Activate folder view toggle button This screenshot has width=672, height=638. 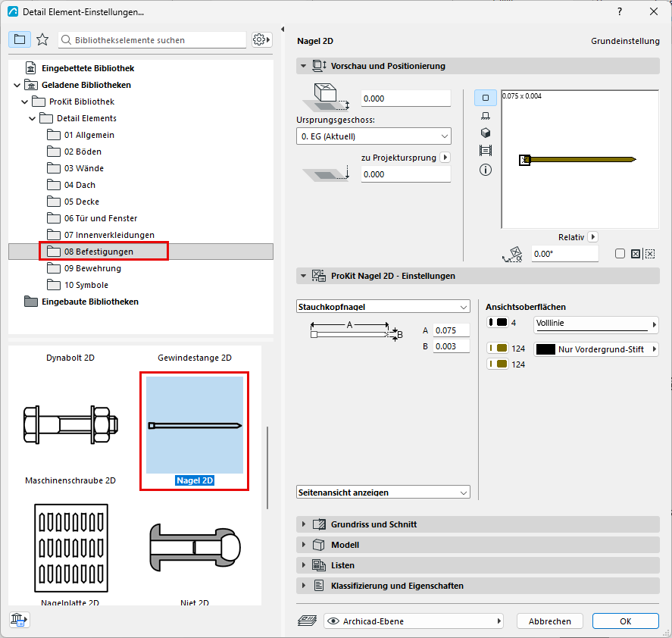20,40
